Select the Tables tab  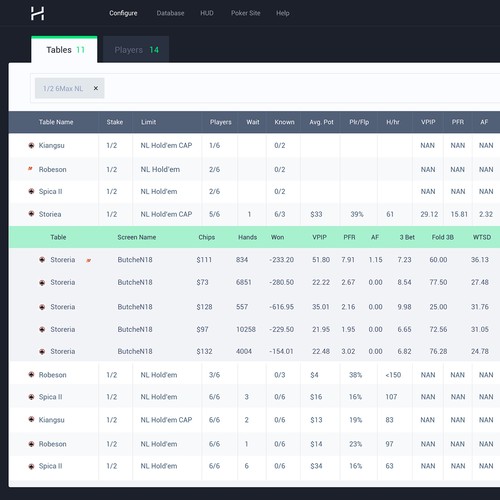pyautogui.click(x=64, y=50)
